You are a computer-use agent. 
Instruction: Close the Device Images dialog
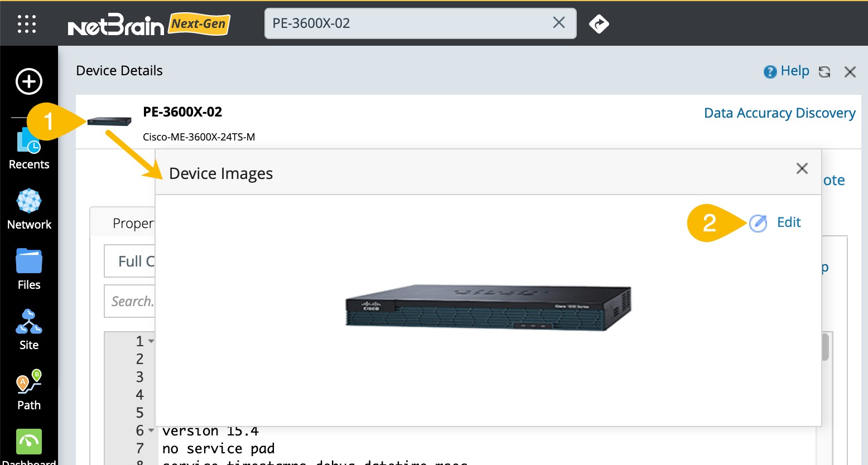802,168
